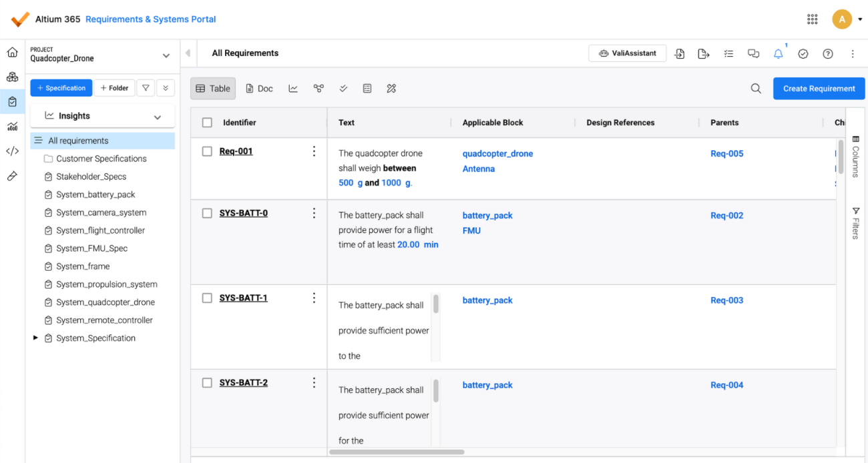
Task: Expand the Insights panel chevron
Action: pyautogui.click(x=158, y=117)
